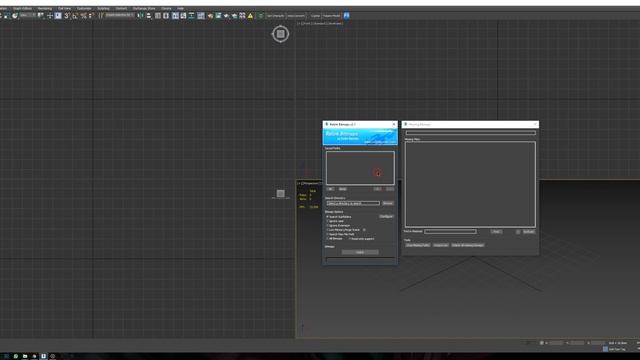The height and width of the screenshot is (360, 640).
Task: Toggle the 3D Snaps button
Action: [x=67, y=16]
